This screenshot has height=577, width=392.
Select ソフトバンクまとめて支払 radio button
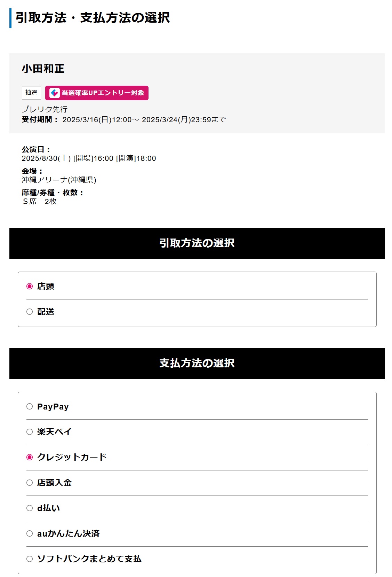click(30, 559)
